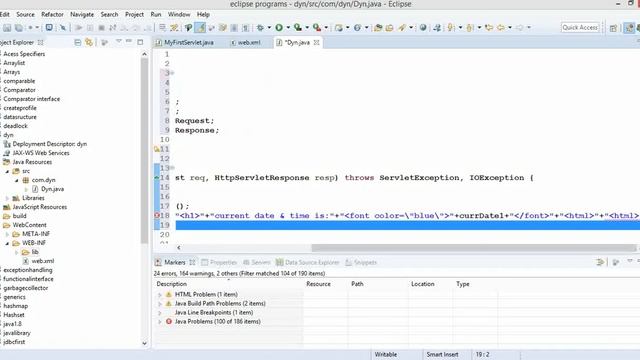
Task: Toggle Link with Editor in Project Explorer
Action: [x=89, y=42]
